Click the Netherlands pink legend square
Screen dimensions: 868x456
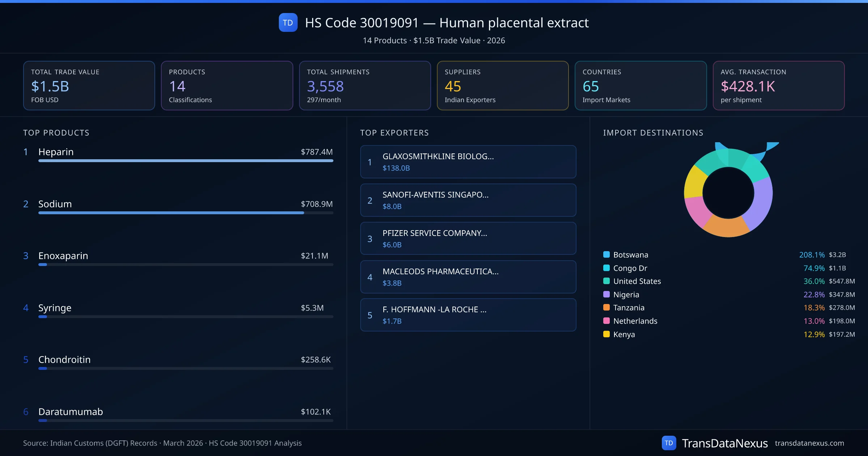point(607,321)
